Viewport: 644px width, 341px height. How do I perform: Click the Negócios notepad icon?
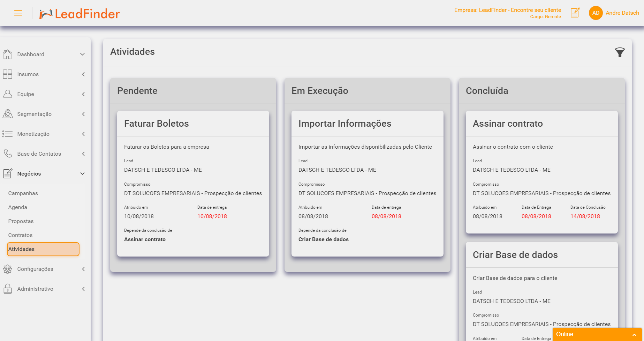[8, 173]
